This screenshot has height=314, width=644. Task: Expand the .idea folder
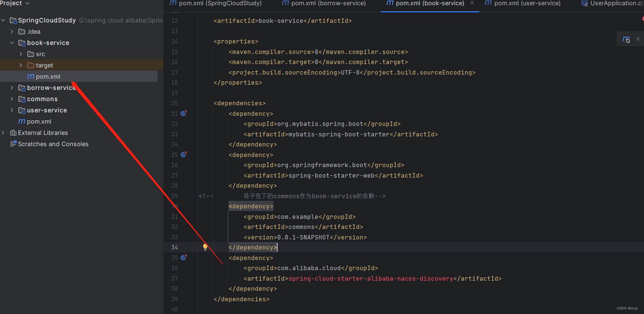click(12, 31)
